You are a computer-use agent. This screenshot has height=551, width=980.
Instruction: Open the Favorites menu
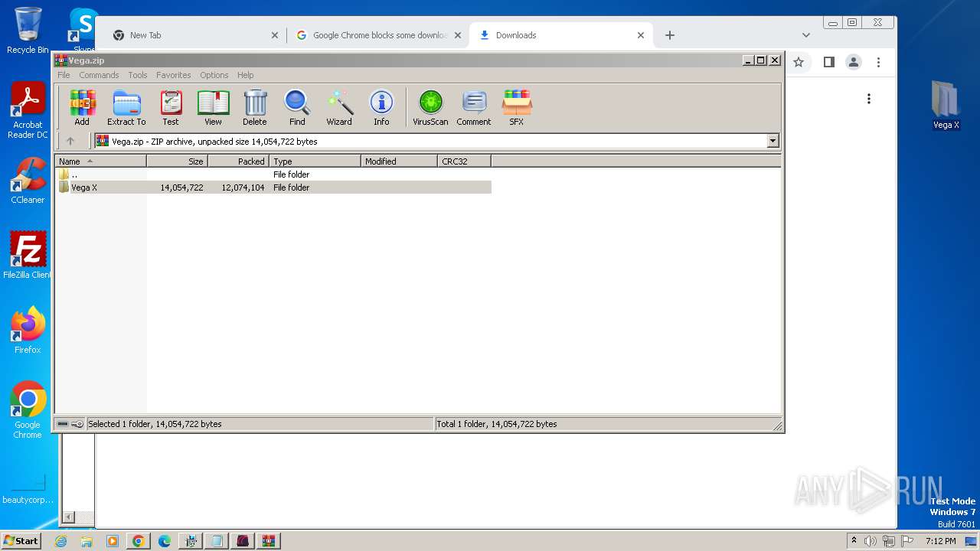pyautogui.click(x=174, y=75)
